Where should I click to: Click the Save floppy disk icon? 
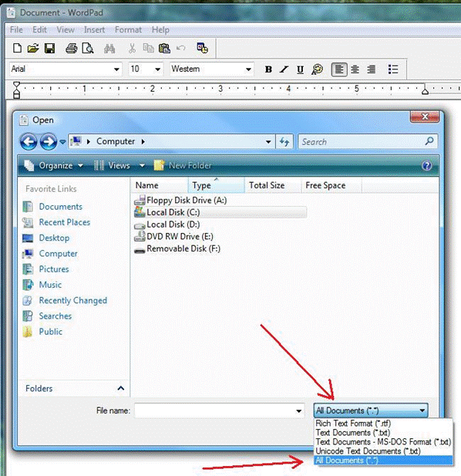[x=49, y=48]
